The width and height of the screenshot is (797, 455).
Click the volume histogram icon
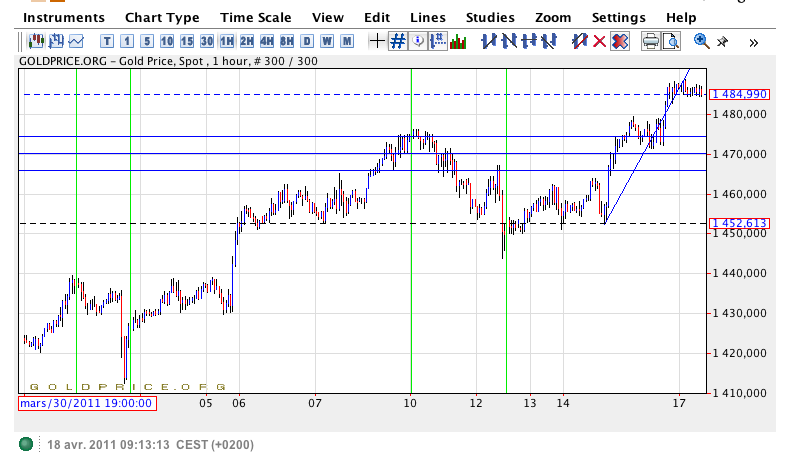pyautogui.click(x=459, y=41)
